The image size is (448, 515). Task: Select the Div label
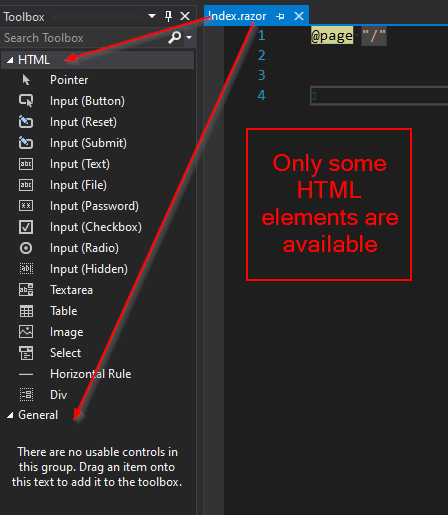[x=59, y=395]
